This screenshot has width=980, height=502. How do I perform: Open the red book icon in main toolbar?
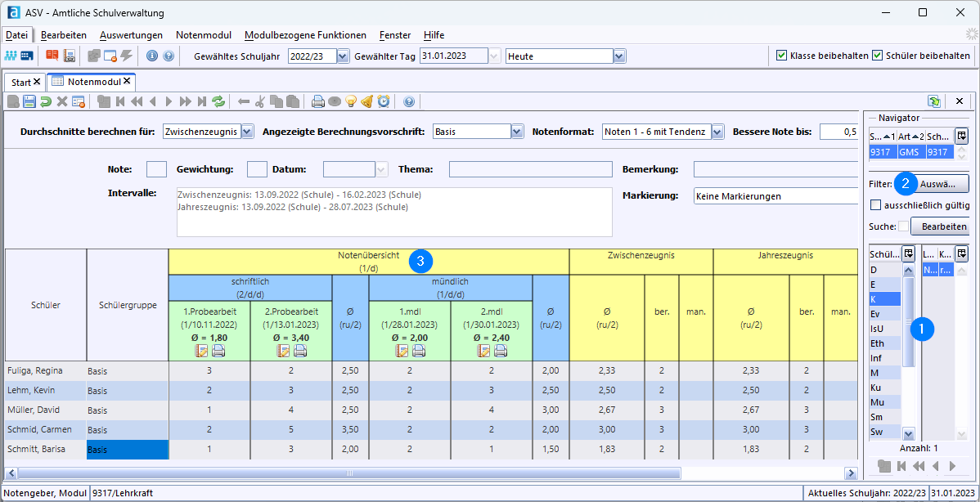[x=52, y=56]
